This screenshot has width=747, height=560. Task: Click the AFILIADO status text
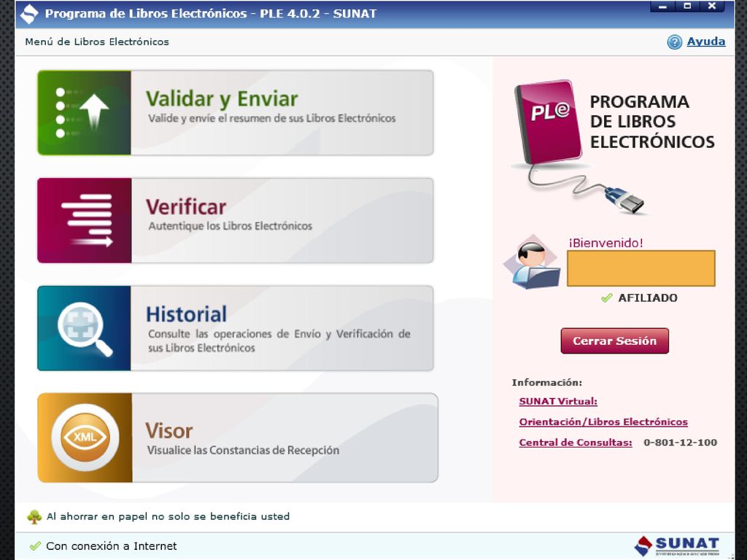point(648,298)
